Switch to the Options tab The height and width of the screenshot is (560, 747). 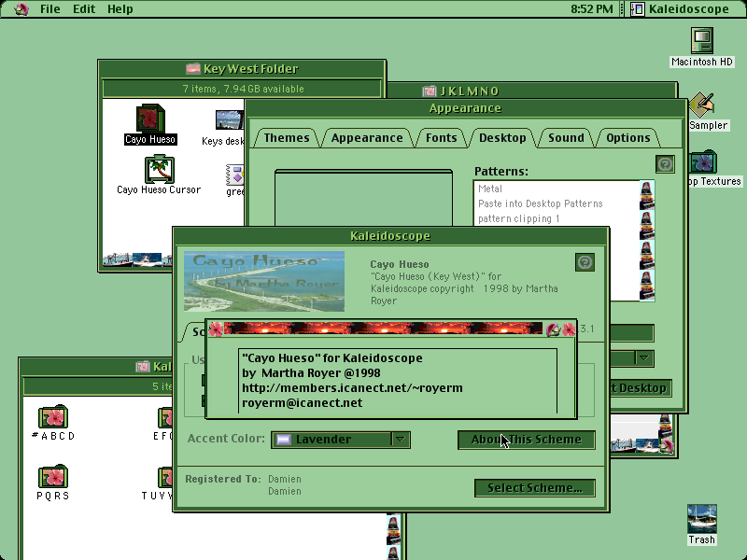(x=627, y=137)
